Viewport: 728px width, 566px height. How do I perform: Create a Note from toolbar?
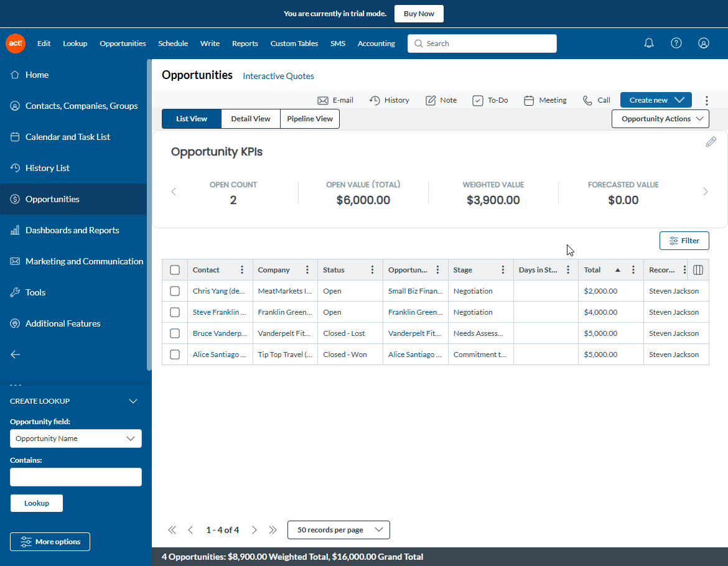point(441,100)
